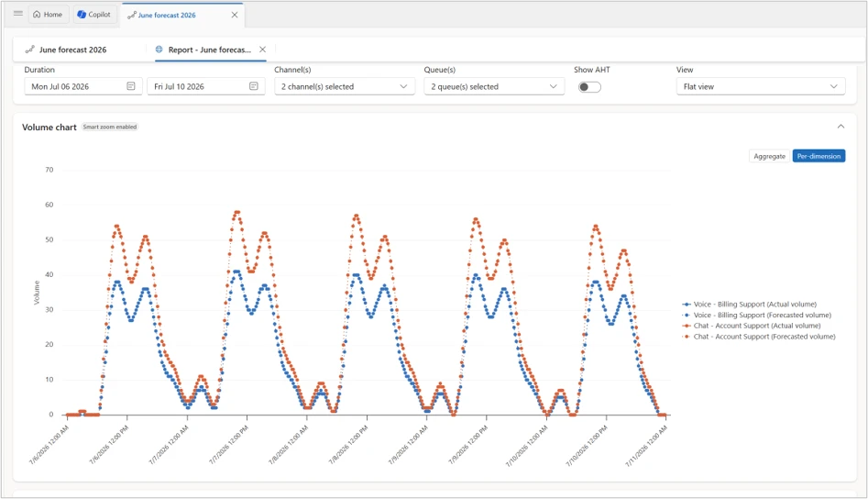
Task: Open the hamburger navigation menu
Action: [18, 14]
